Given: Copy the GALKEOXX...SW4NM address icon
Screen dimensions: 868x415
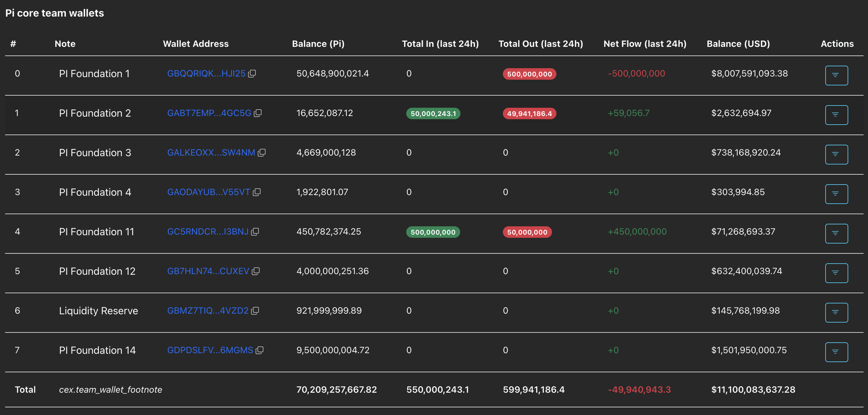Looking at the screenshot, I should point(262,153).
